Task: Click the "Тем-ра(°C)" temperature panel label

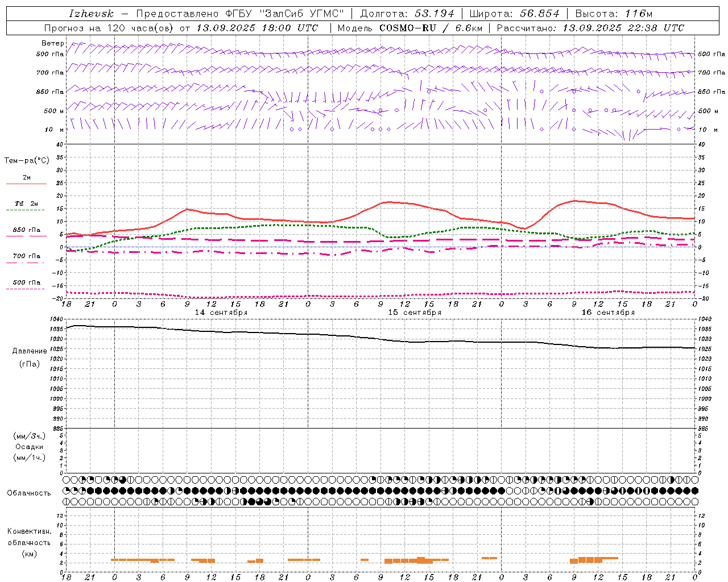Action: click(27, 161)
